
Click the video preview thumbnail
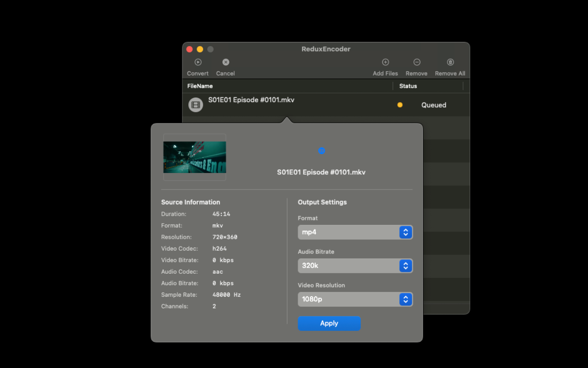pos(194,157)
